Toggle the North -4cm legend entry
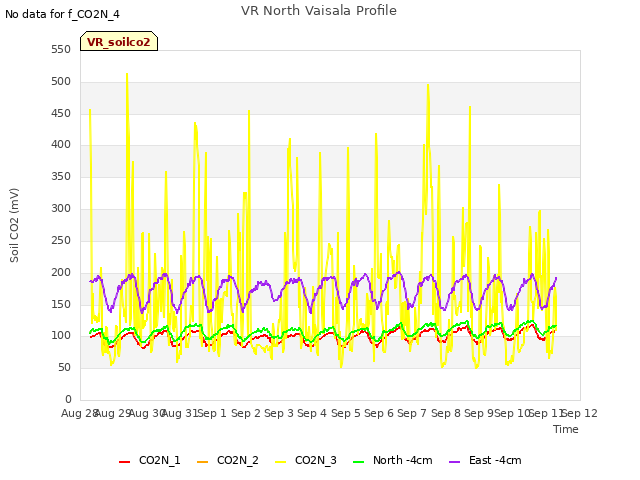The height and width of the screenshot is (480, 640). coord(392,460)
